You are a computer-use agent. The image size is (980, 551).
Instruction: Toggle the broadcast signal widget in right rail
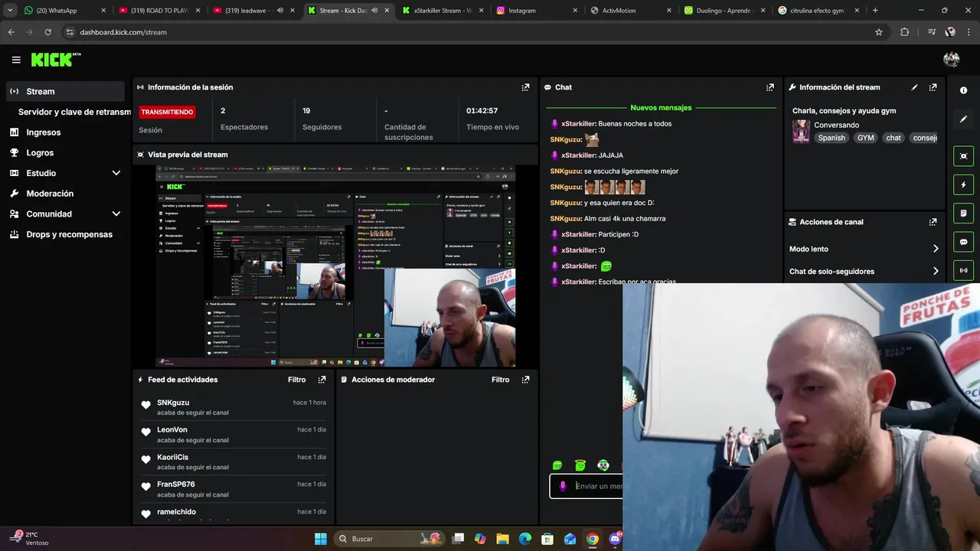click(x=963, y=270)
